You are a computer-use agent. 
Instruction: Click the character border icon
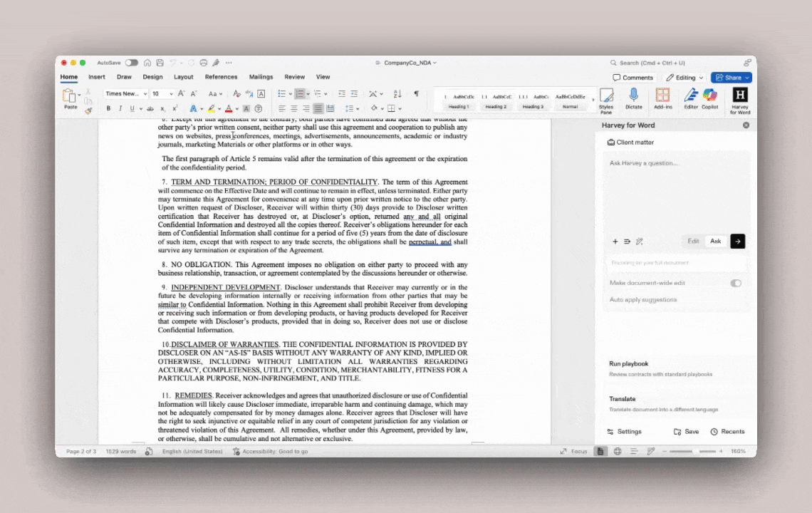(261, 94)
